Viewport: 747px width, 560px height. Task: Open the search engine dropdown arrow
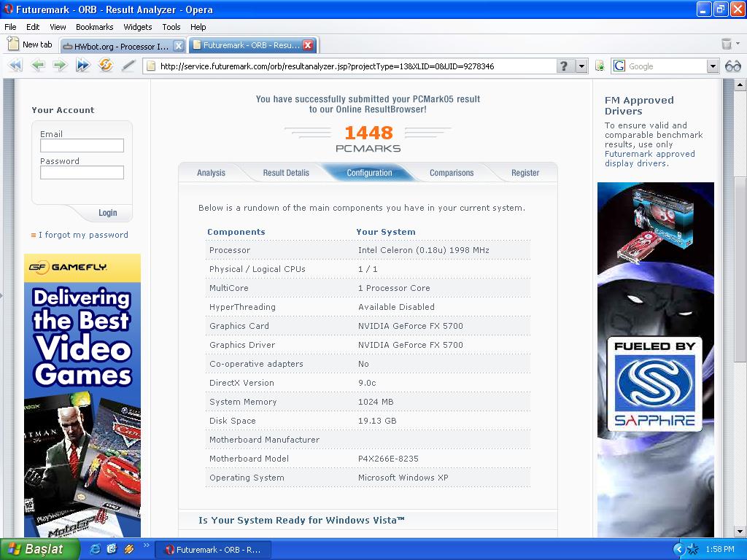[x=713, y=66]
